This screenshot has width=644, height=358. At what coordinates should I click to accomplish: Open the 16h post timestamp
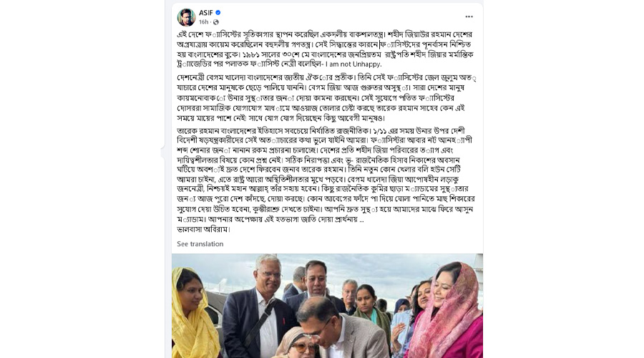(x=203, y=22)
